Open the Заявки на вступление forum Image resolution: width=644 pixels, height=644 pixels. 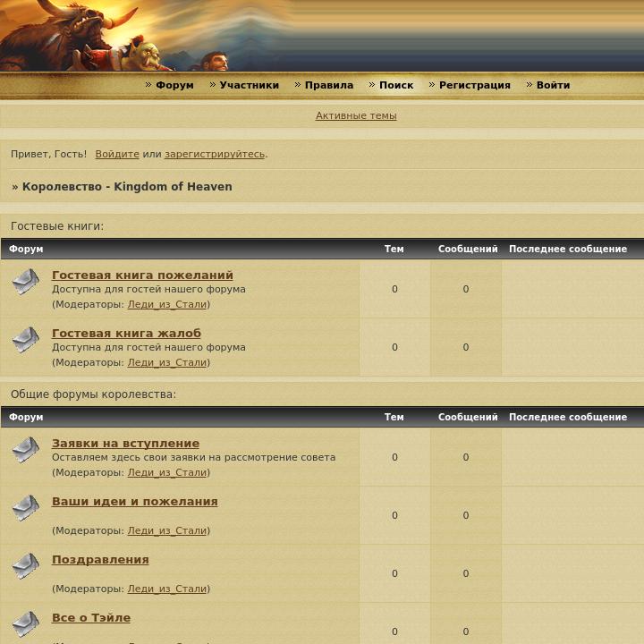tap(126, 443)
